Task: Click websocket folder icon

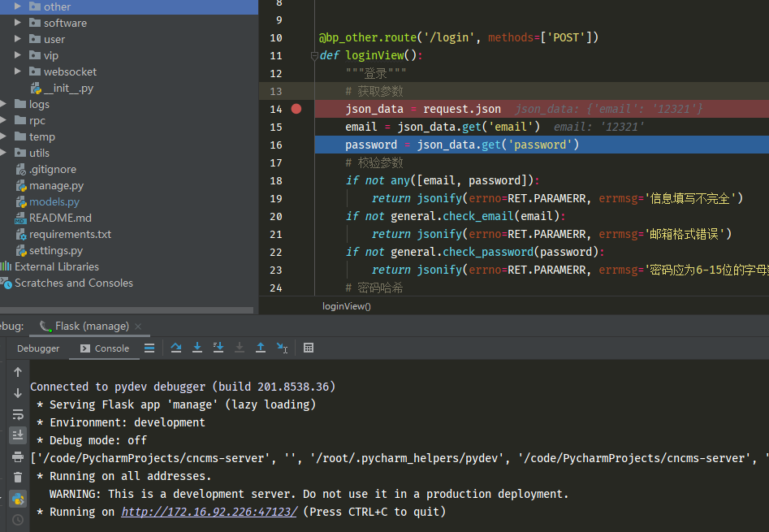Action: pyautogui.click(x=35, y=71)
